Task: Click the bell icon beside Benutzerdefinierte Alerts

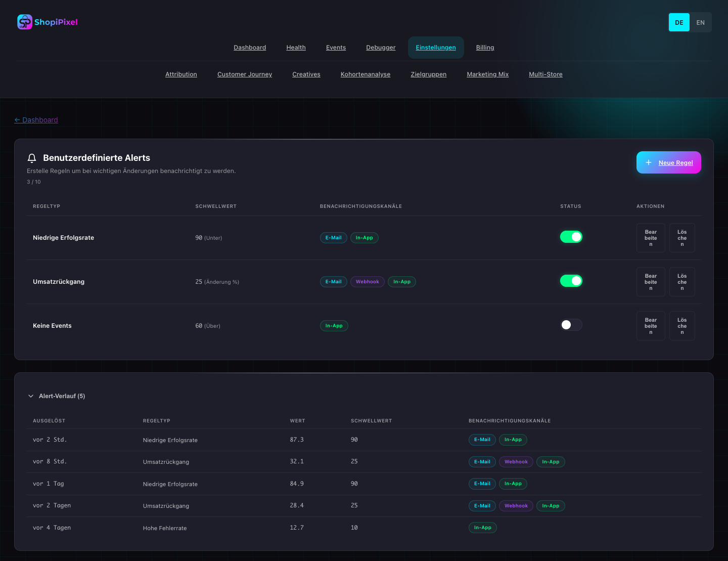Action: tap(32, 158)
